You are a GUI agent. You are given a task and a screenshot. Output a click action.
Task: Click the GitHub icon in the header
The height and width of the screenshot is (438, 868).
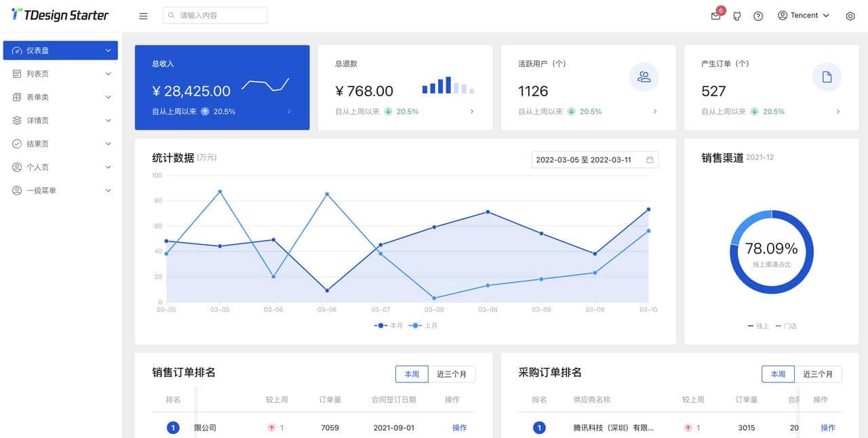pos(736,15)
